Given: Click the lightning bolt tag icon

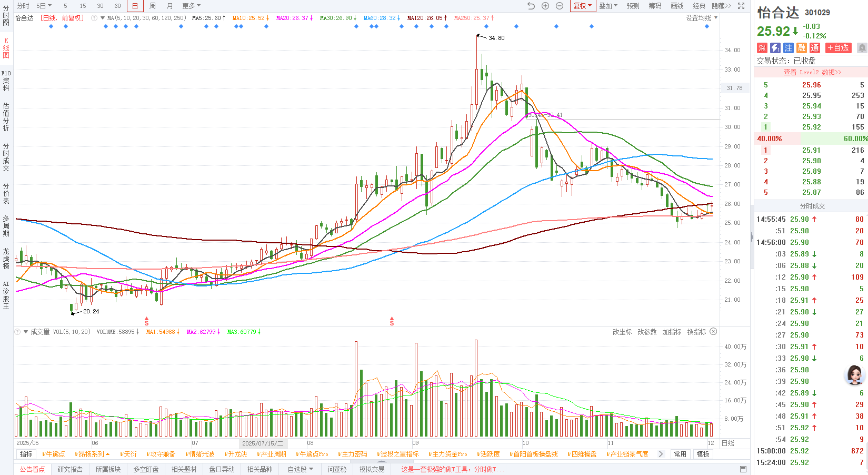Looking at the screenshot, I should [x=775, y=48].
